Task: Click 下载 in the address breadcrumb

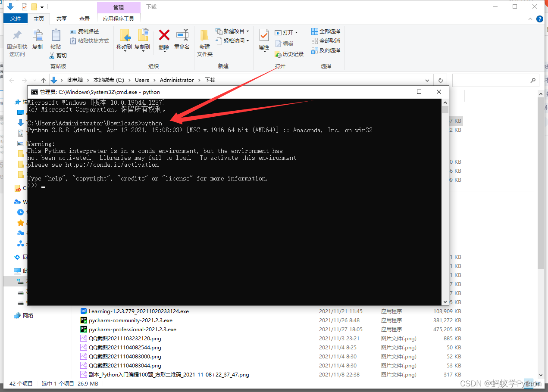Action: 210,80
